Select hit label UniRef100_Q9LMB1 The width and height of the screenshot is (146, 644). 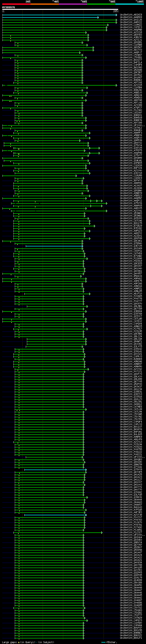(131, 307)
